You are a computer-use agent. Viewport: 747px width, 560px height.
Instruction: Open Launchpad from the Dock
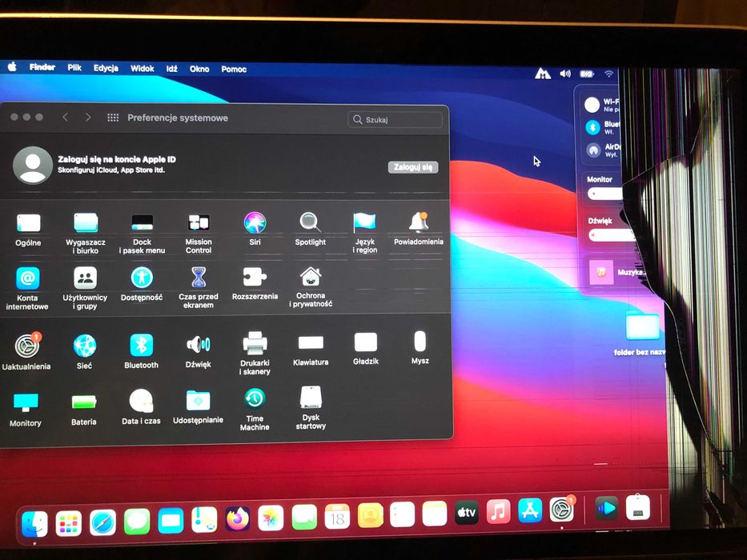tap(69, 523)
